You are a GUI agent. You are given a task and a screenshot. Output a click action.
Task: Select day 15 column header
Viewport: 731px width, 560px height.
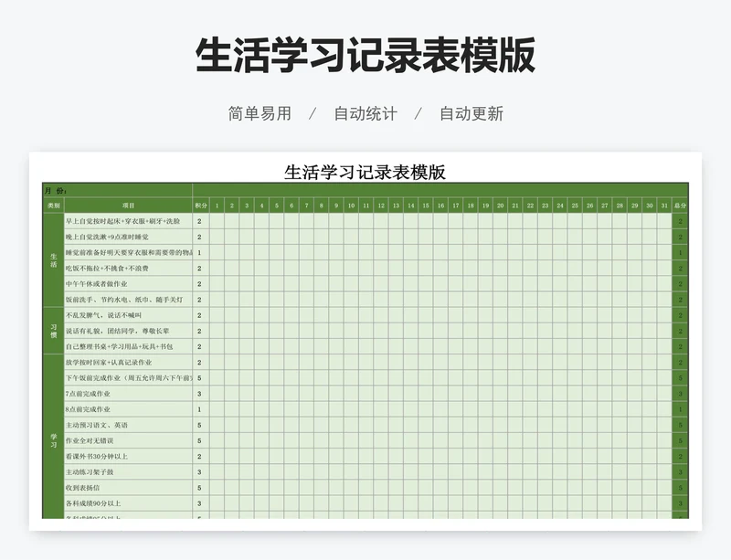click(x=426, y=206)
